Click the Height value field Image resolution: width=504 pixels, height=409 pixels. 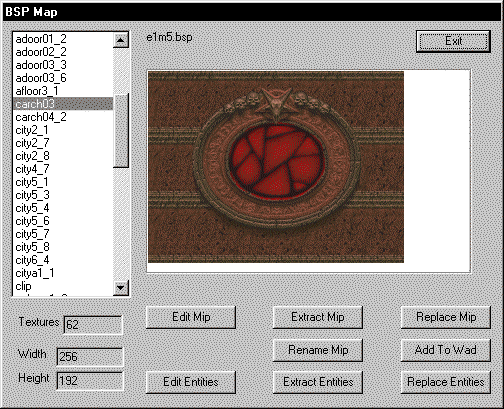coord(90,381)
